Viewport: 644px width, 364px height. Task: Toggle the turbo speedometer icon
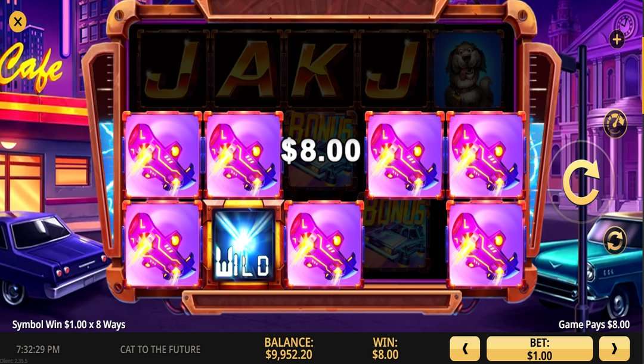(615, 124)
